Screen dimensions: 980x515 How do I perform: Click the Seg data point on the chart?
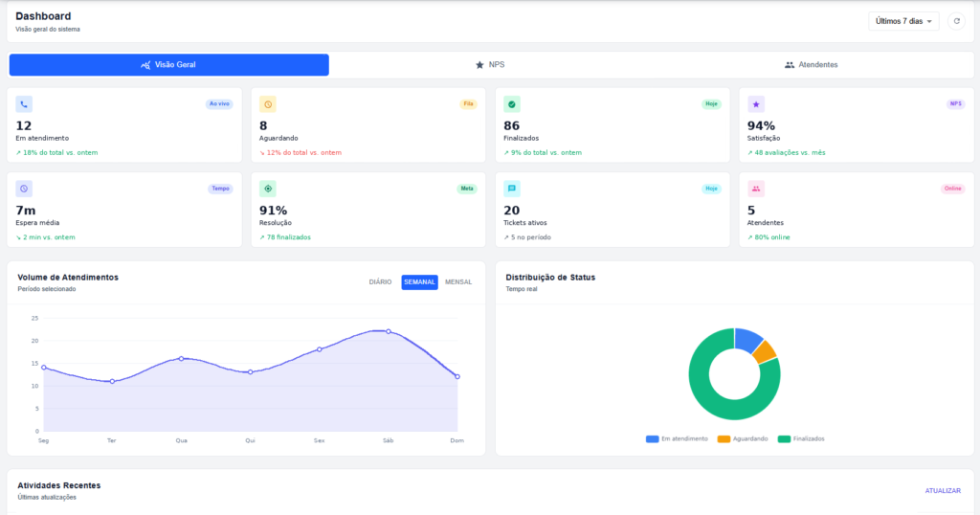(x=44, y=368)
